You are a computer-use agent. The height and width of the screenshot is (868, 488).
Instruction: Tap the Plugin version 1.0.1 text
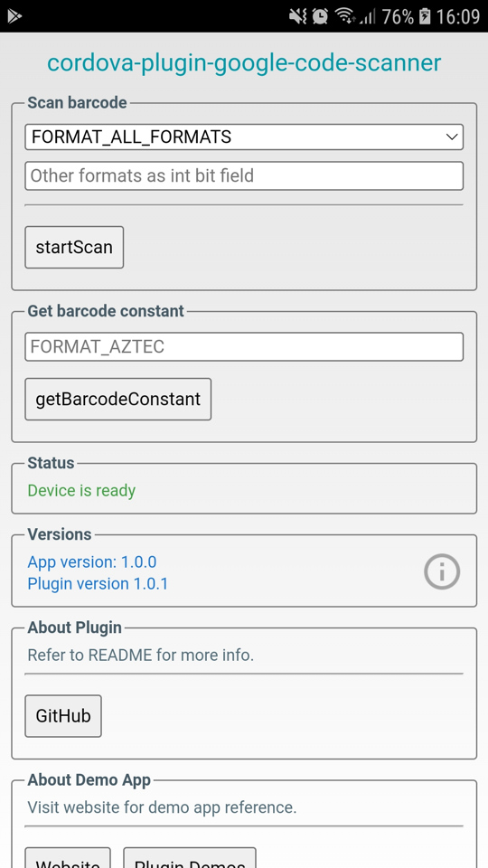[98, 583]
